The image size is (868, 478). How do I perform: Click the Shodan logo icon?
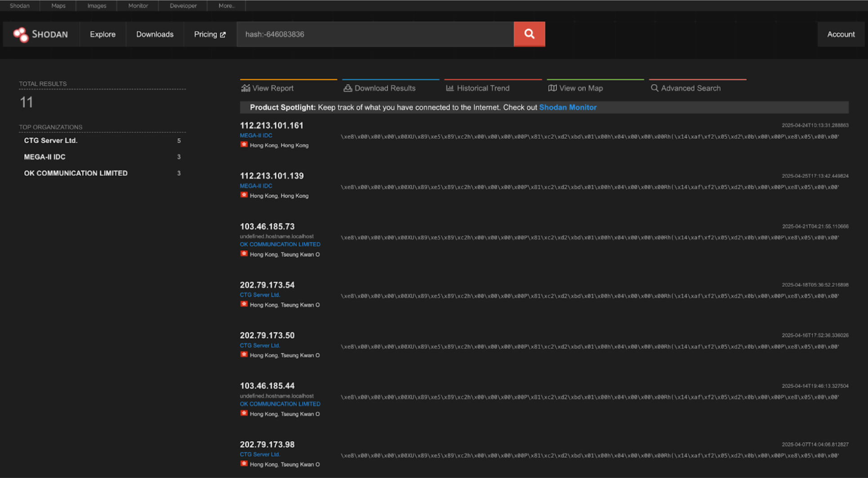21,35
